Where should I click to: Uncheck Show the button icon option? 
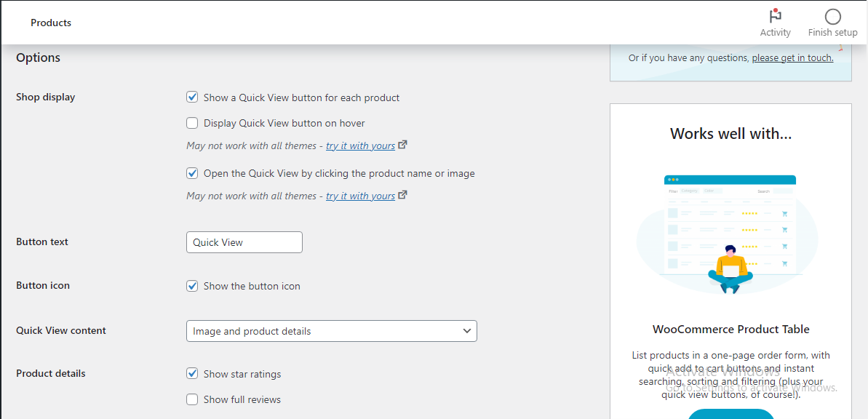click(192, 286)
